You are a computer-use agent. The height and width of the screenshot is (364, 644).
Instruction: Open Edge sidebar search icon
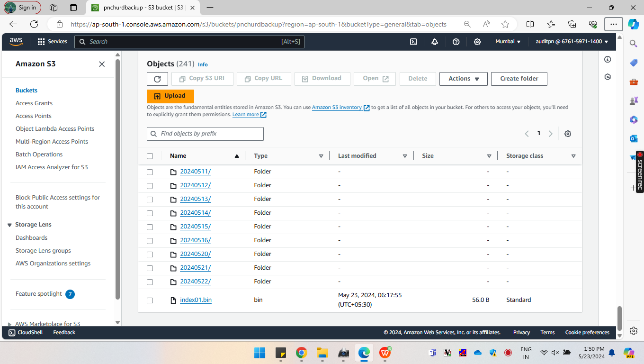tap(634, 44)
